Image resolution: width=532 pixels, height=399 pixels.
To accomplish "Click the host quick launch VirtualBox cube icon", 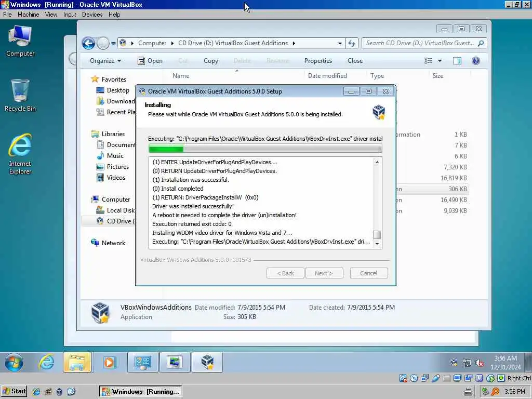I will pos(59,392).
